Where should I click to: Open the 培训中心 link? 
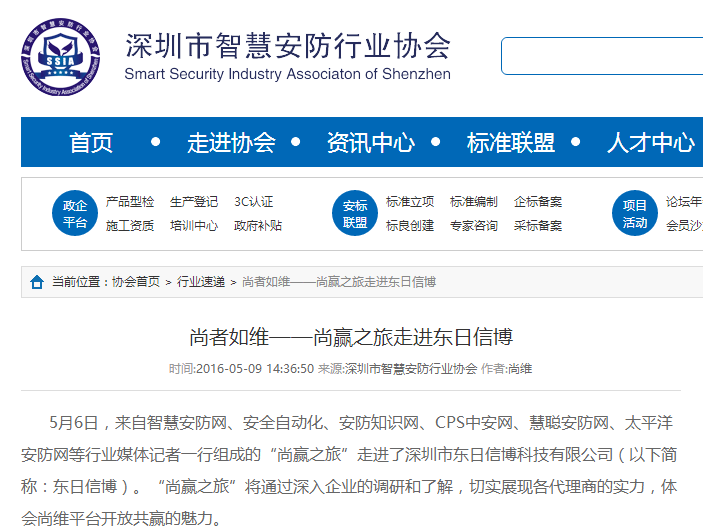194,225
